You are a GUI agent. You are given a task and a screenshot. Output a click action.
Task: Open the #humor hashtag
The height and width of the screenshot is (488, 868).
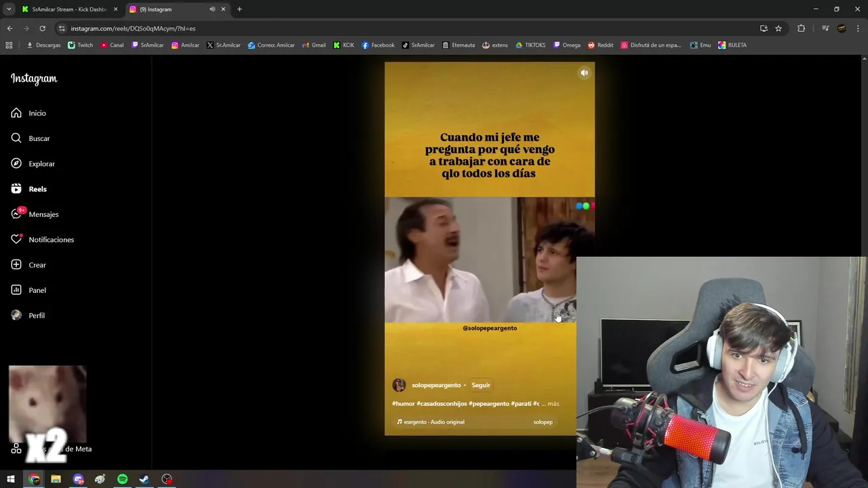click(403, 404)
